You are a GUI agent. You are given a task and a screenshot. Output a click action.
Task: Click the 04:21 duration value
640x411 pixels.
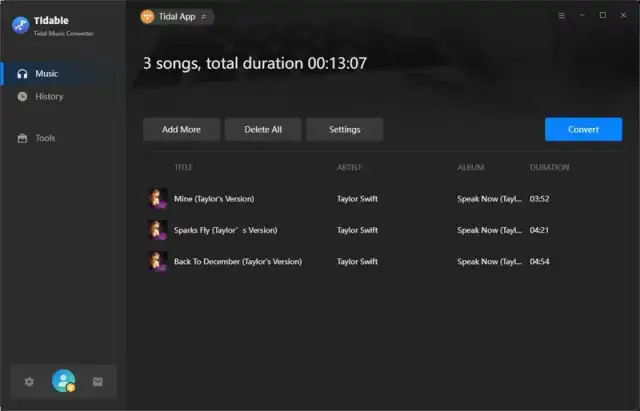coord(540,230)
